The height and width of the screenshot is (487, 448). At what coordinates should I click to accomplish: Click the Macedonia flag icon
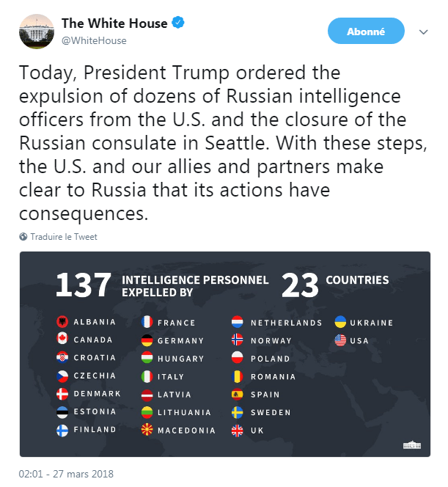coord(147,431)
